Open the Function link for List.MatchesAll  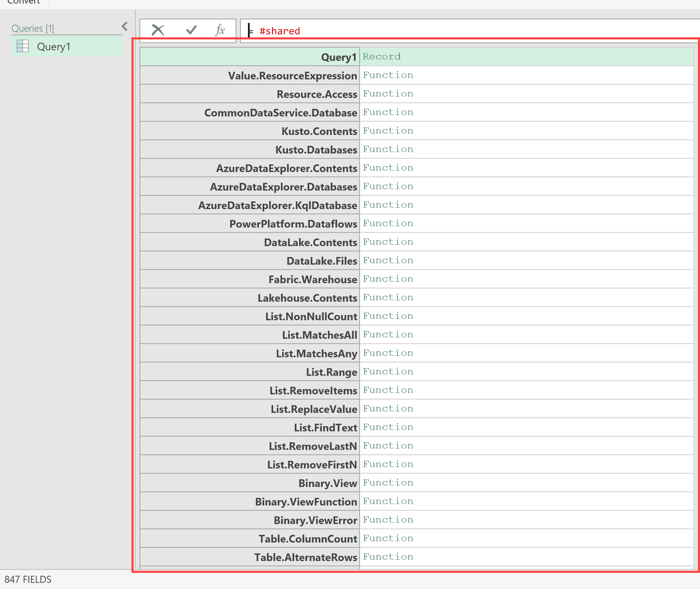pos(388,335)
